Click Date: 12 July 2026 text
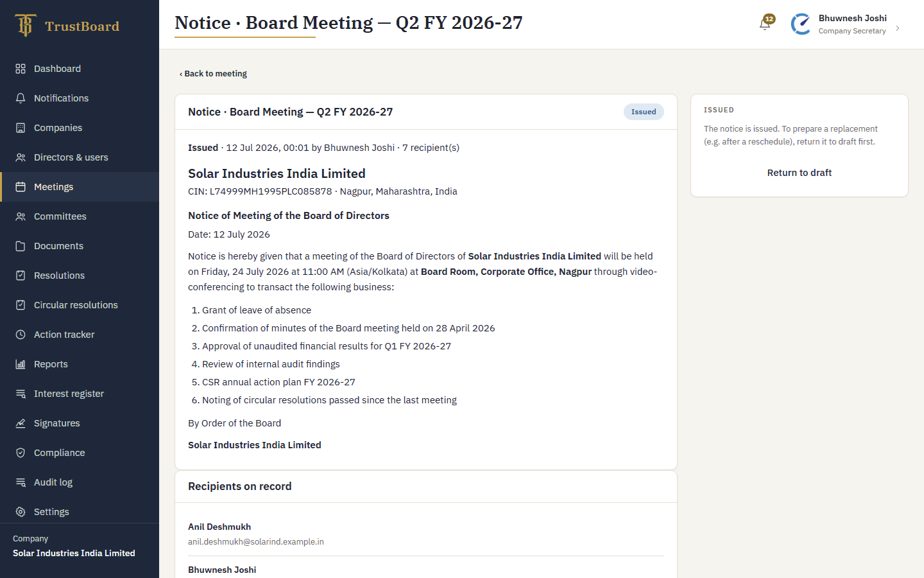Image resolution: width=924 pixels, height=578 pixels. coord(229,234)
